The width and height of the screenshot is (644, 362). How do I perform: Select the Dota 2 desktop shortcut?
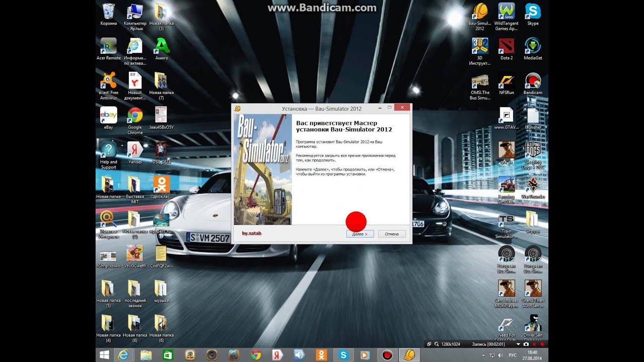[x=506, y=49]
